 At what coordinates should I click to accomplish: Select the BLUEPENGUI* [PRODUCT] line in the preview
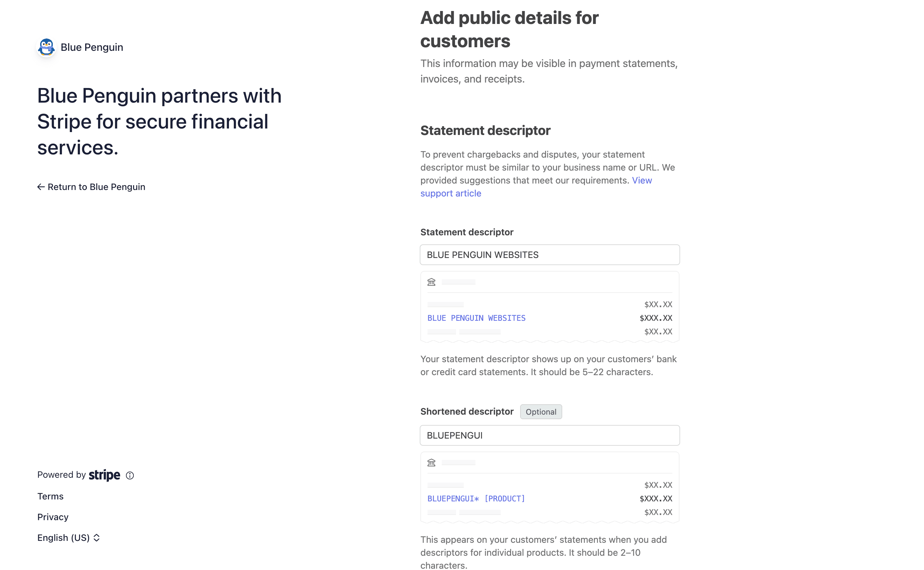476,498
